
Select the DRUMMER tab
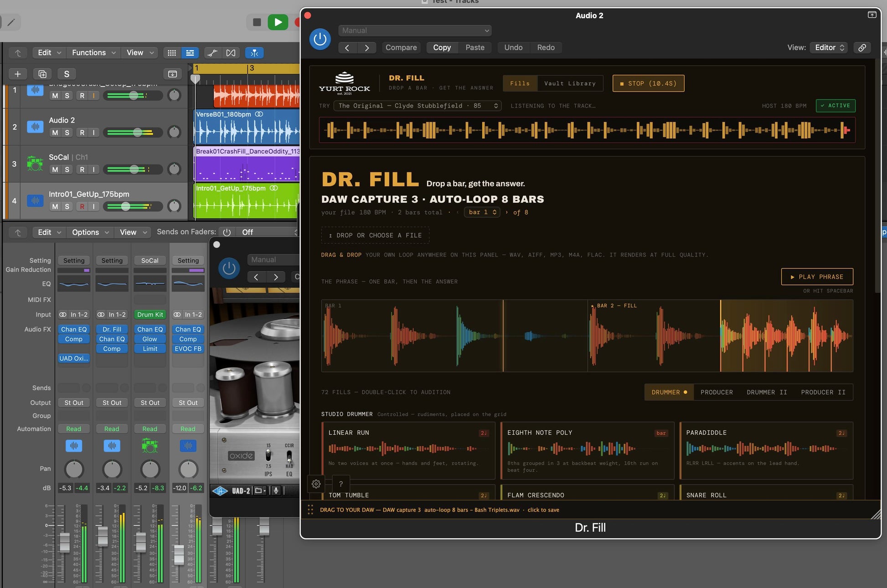[x=669, y=392]
